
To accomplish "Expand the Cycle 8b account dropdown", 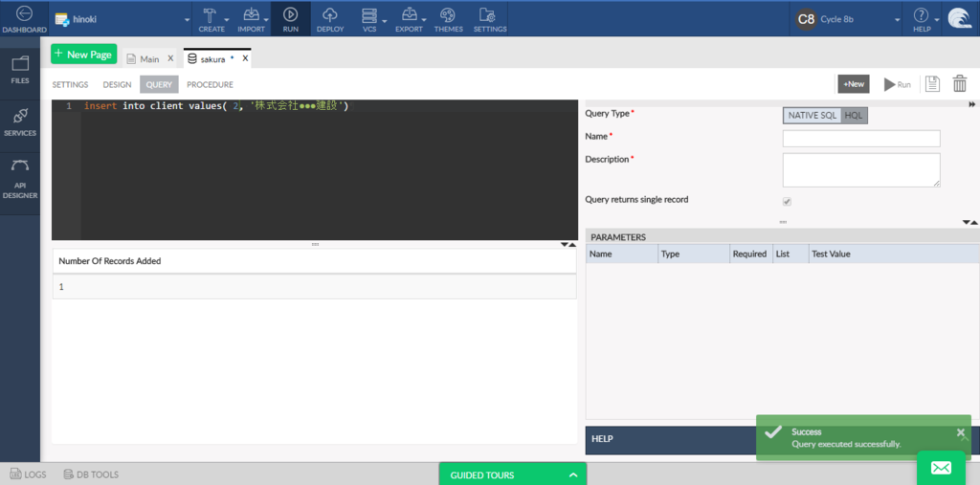I will coord(898,21).
